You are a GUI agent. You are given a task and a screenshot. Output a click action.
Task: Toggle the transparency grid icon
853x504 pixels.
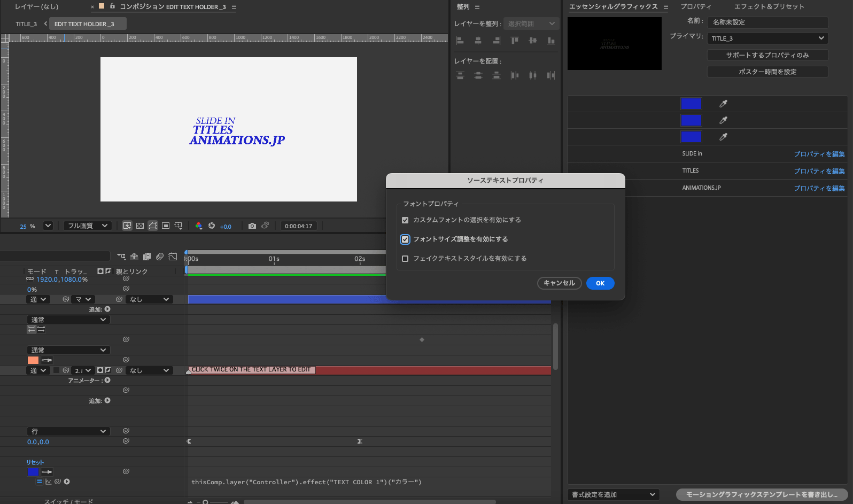point(140,226)
